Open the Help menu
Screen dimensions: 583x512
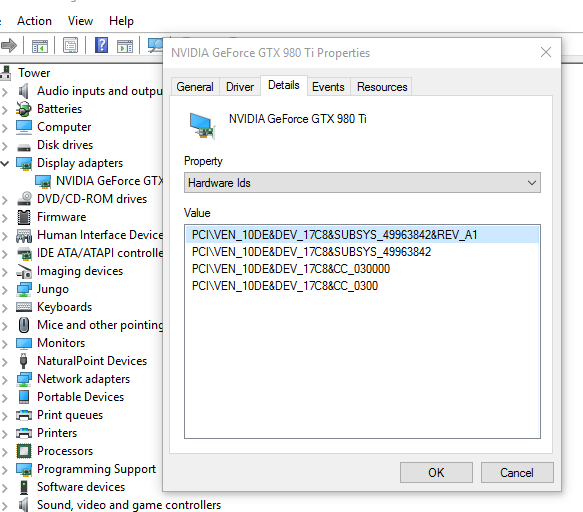(x=121, y=21)
